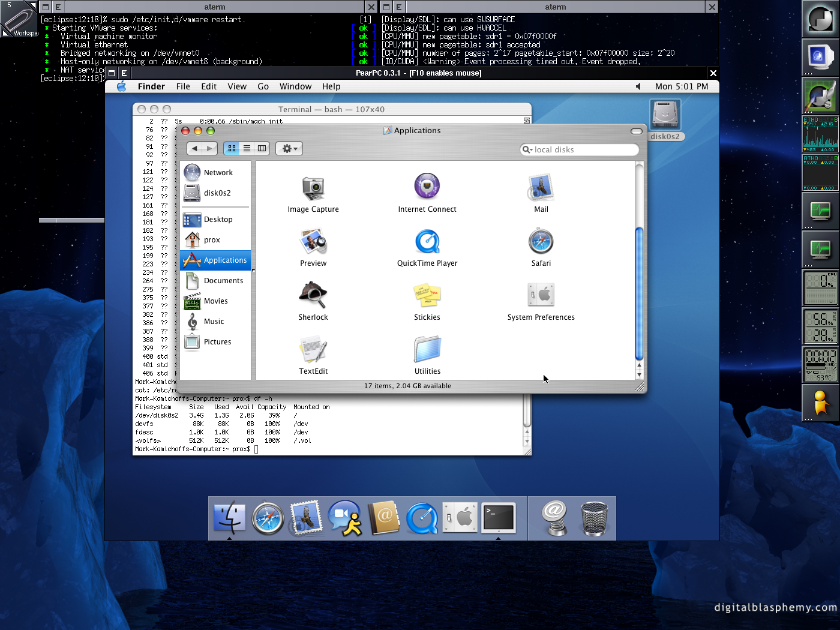The width and height of the screenshot is (840, 630).
Task: Toggle the Finder toolbar with pill button
Action: click(637, 131)
